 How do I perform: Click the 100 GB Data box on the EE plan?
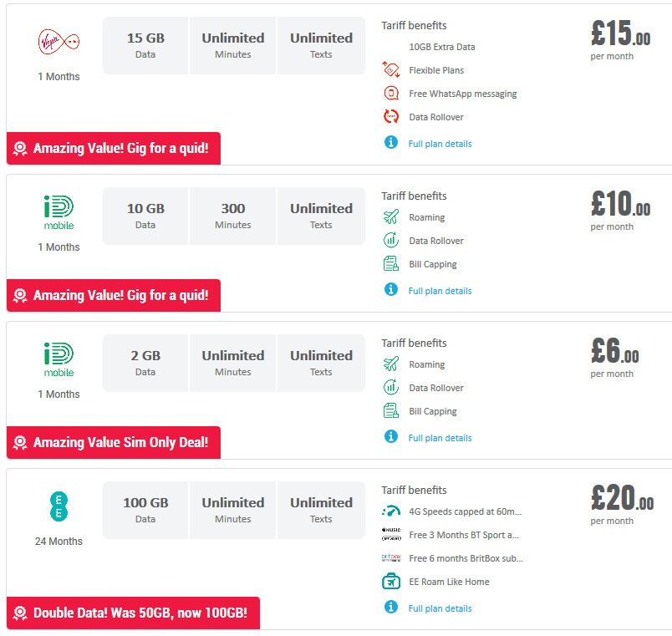[x=145, y=509]
